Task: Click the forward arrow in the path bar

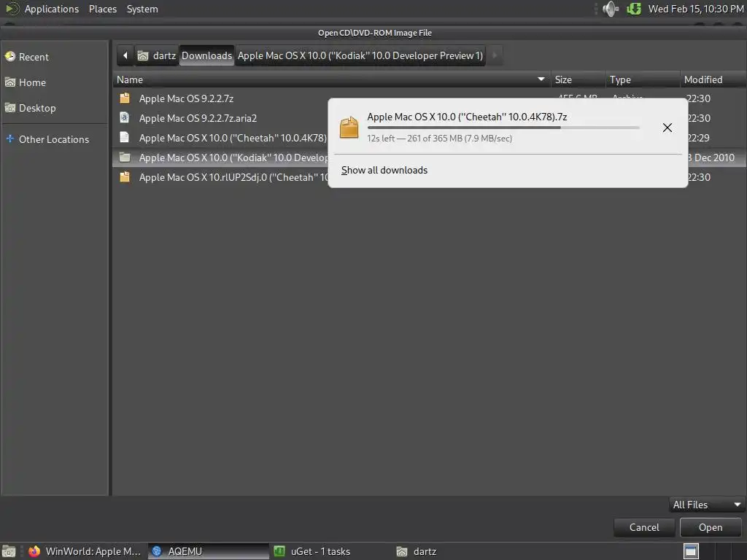Action: coord(495,55)
